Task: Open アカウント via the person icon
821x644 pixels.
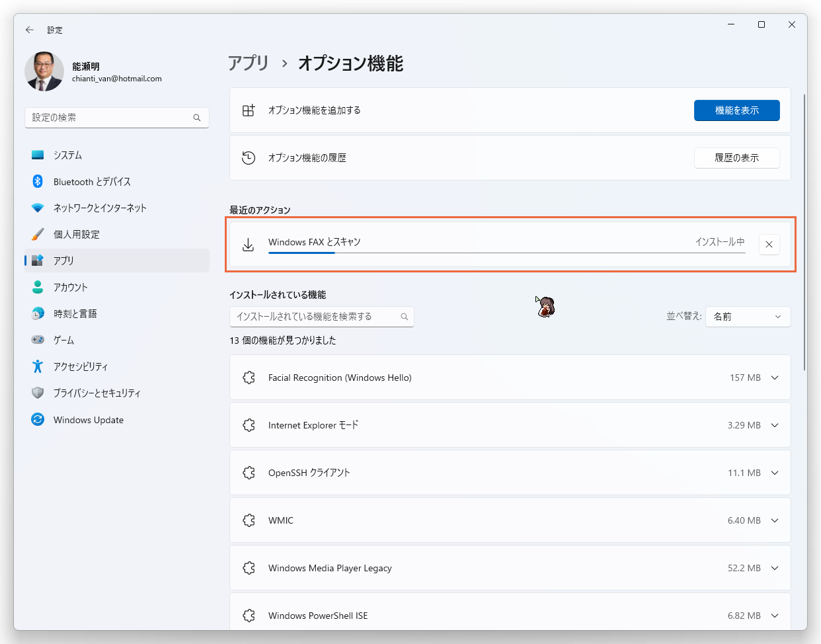Action: pos(38,287)
